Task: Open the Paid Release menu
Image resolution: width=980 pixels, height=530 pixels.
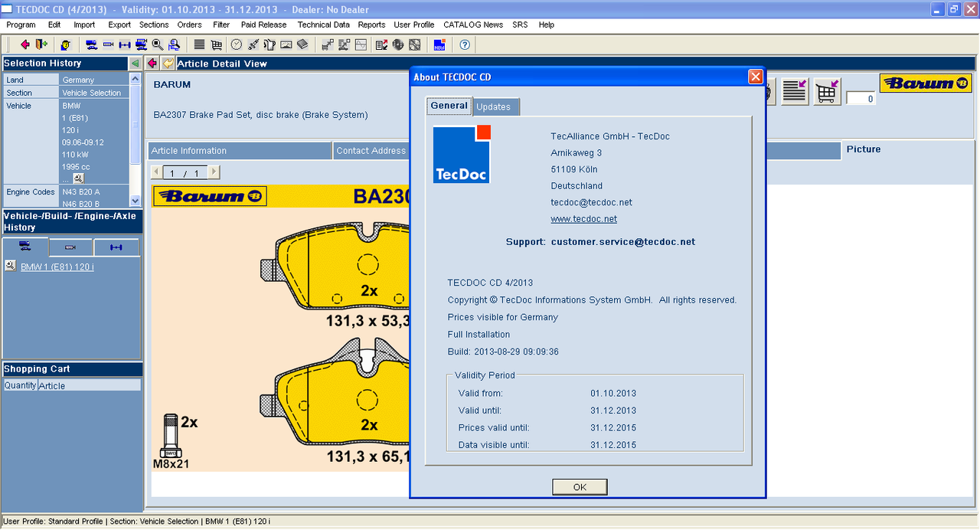Action: coord(264,25)
